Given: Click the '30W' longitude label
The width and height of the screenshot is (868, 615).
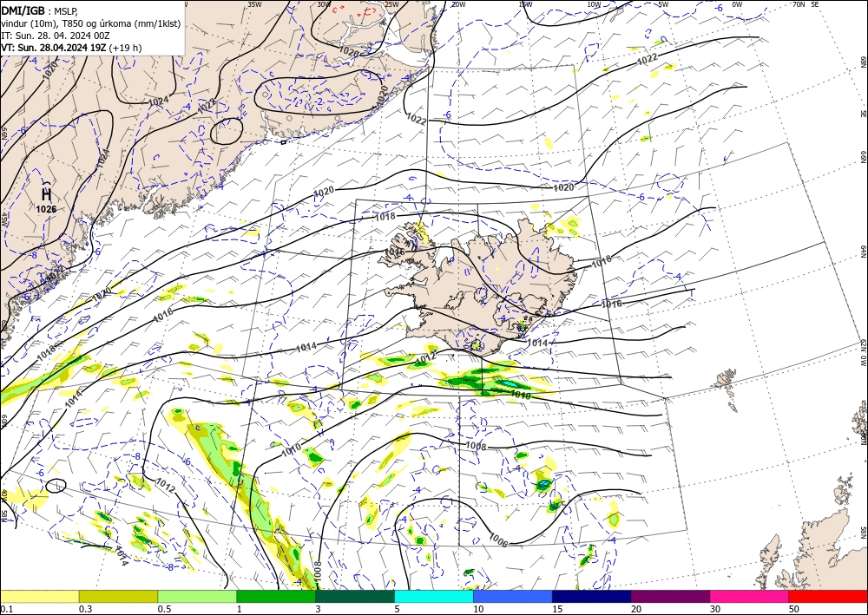Looking at the screenshot, I should coord(324,4).
